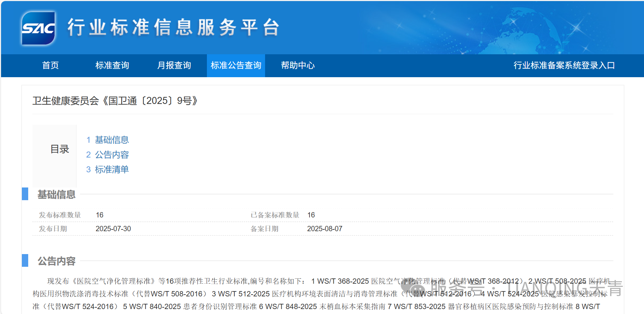The image size is (644, 314).
Task: Jump to 1 基础信息 in contents
Action: pyautogui.click(x=108, y=140)
